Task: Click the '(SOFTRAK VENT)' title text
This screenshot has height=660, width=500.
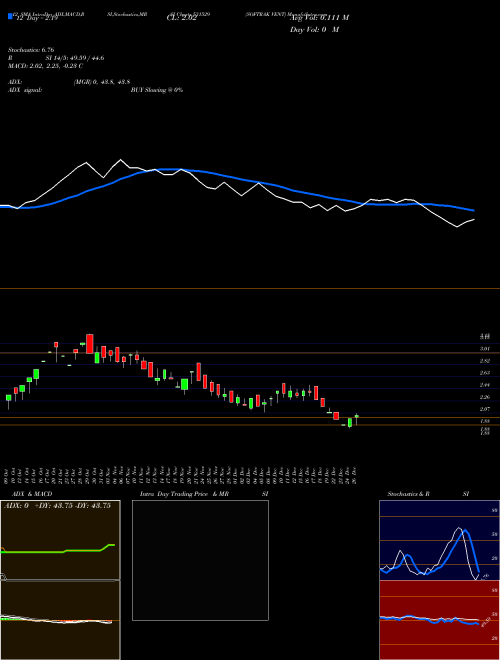Action: click(266, 14)
